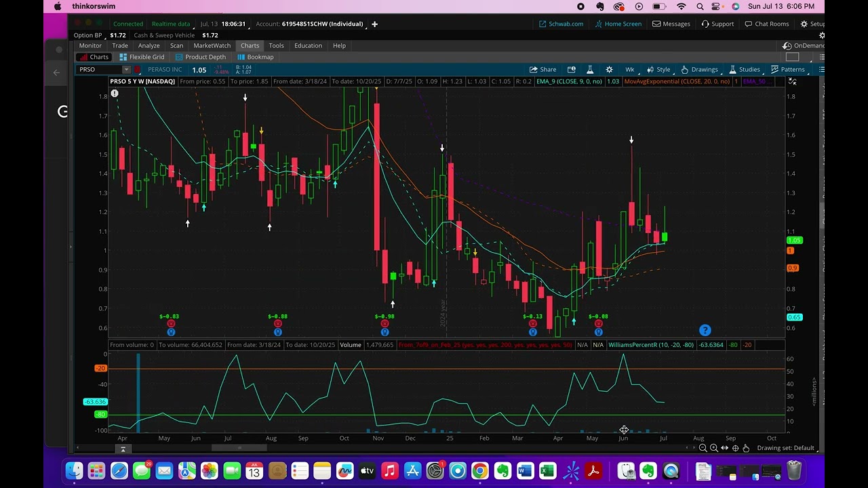Switch to the Tools tab
This screenshot has width=868, height=488.
276,45
